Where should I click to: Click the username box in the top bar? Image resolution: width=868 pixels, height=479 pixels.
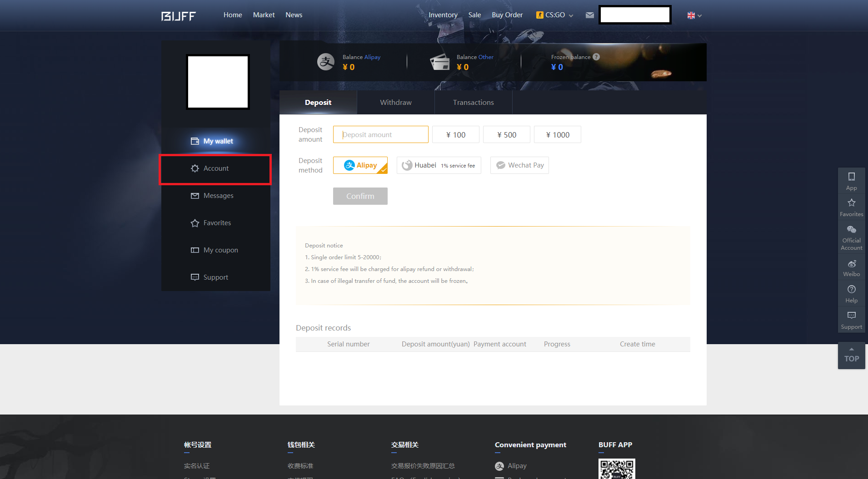click(x=635, y=15)
